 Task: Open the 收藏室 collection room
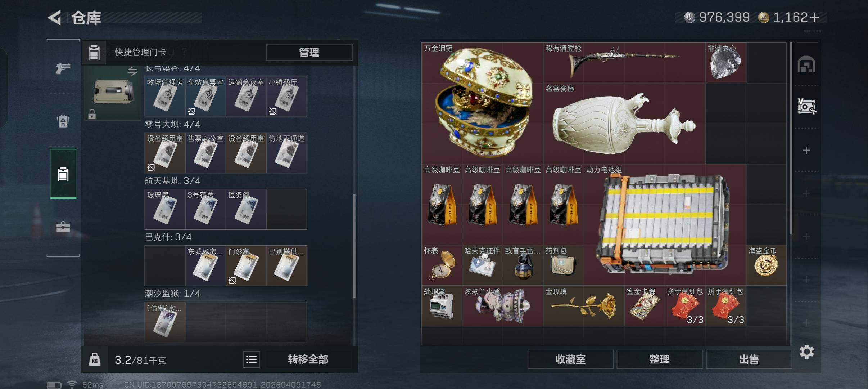coord(570,359)
